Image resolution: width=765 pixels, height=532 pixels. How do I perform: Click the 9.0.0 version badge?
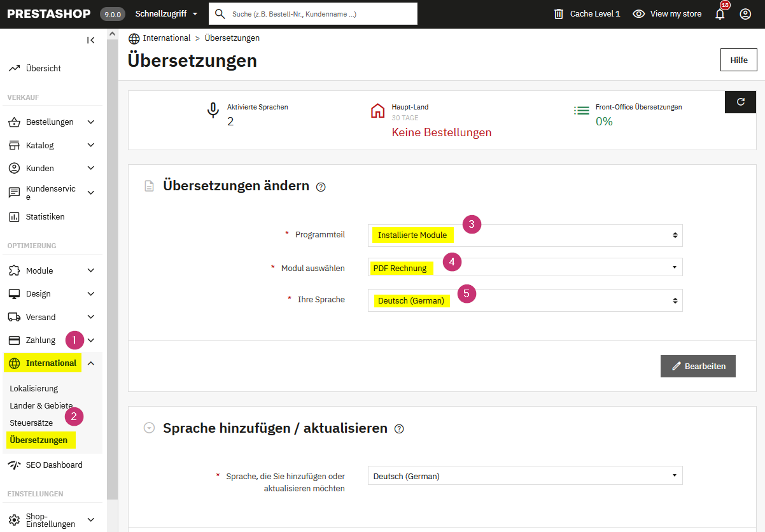click(x=113, y=14)
